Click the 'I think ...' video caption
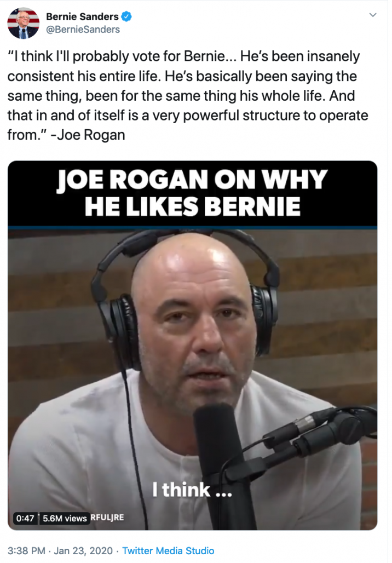 192,490
